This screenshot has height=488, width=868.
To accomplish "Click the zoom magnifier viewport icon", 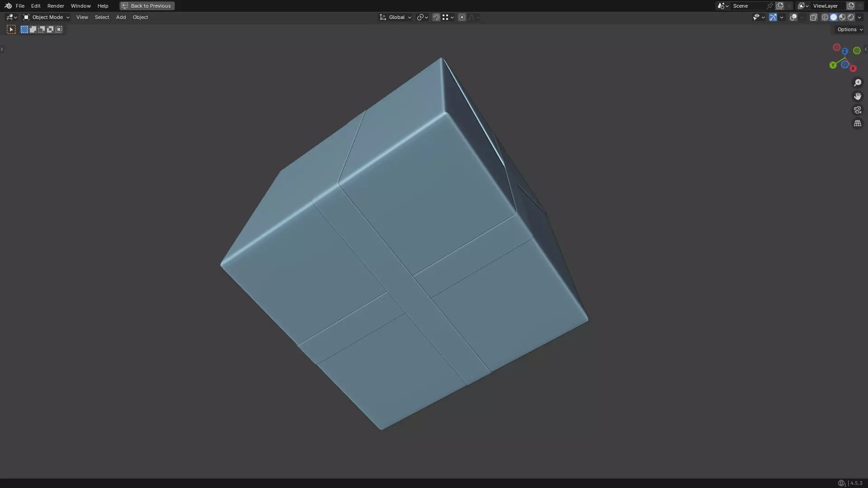I will click(857, 83).
